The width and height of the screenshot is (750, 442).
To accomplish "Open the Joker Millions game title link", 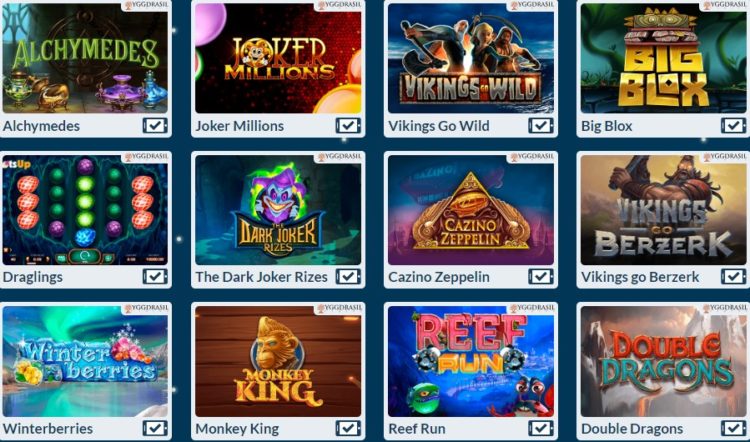I will pyautogui.click(x=240, y=126).
